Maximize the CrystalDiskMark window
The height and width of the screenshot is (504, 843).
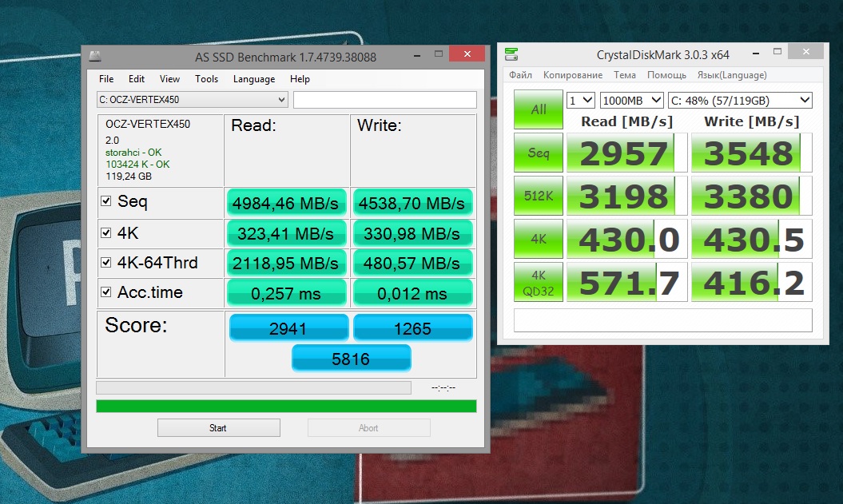pos(777,52)
